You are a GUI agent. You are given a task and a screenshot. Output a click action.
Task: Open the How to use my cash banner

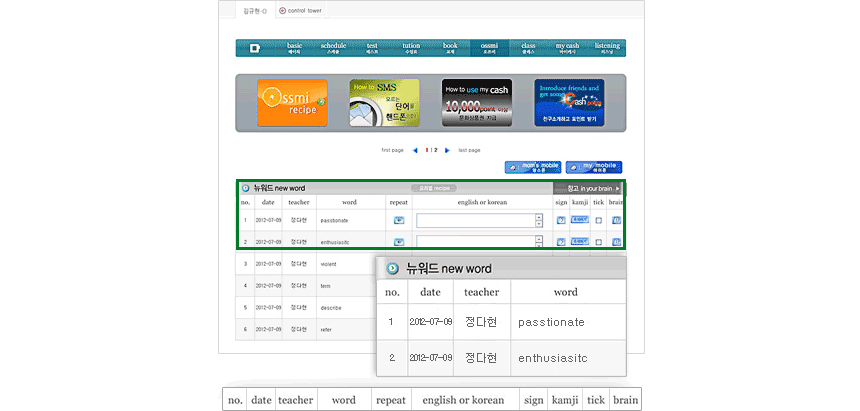click(x=477, y=103)
